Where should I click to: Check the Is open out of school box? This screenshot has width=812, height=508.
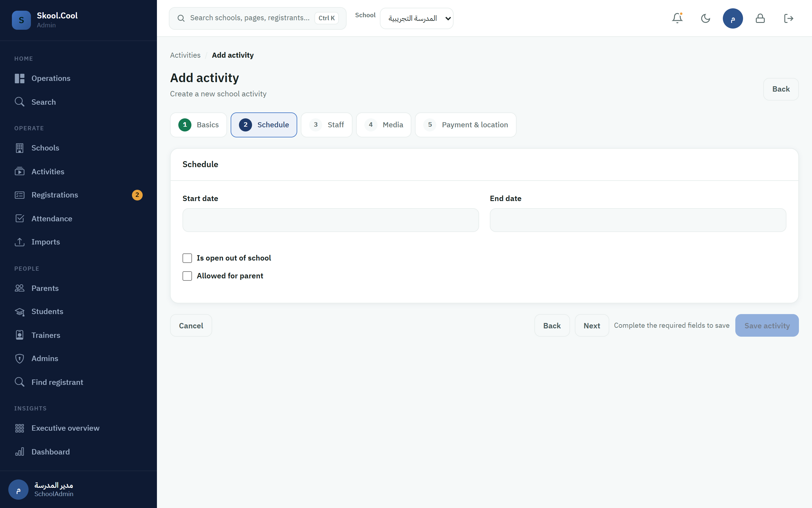[187, 258]
